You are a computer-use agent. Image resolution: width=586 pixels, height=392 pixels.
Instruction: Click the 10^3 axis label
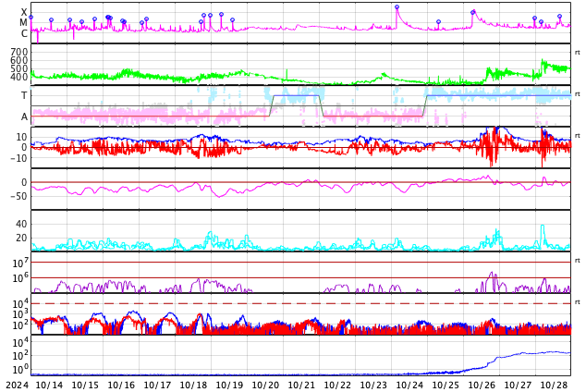(x=20, y=314)
